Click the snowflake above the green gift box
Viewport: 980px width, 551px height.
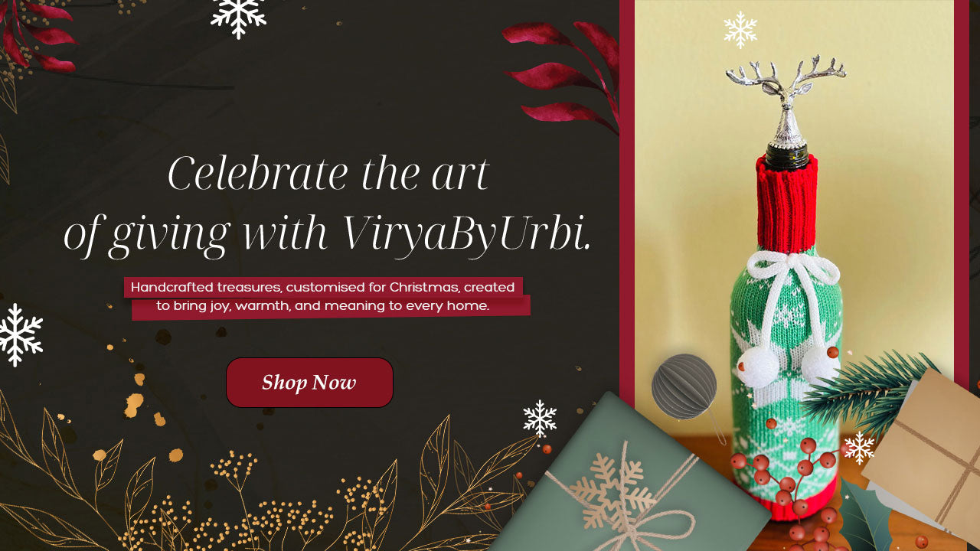click(x=540, y=419)
